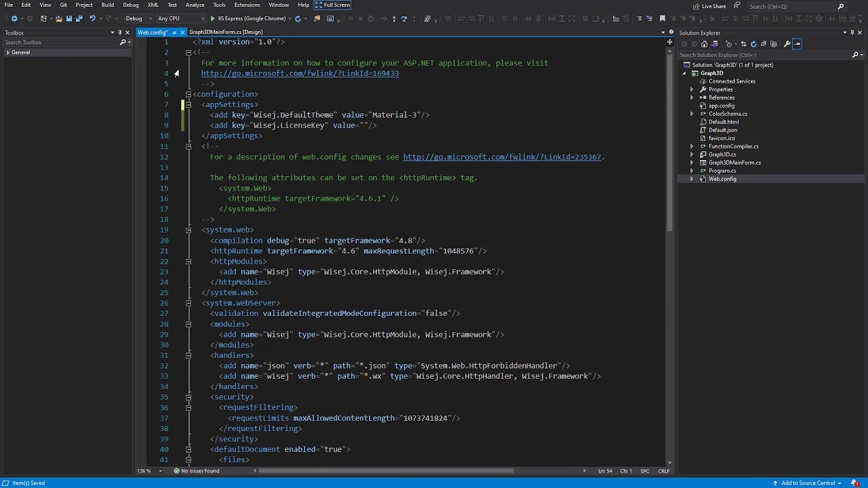Click the browser refresh icon after IIS Express

(x=298, y=18)
